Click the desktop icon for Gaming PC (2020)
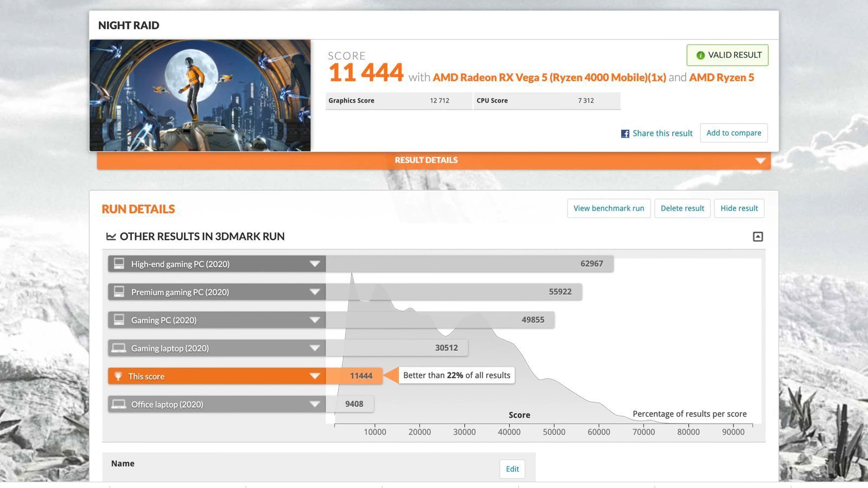The height and width of the screenshot is (488, 868). click(119, 320)
